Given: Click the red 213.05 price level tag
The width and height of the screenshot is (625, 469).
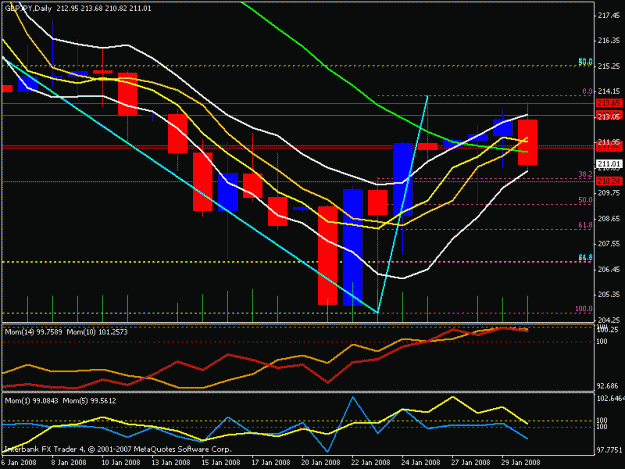Looking at the screenshot, I should click(609, 116).
